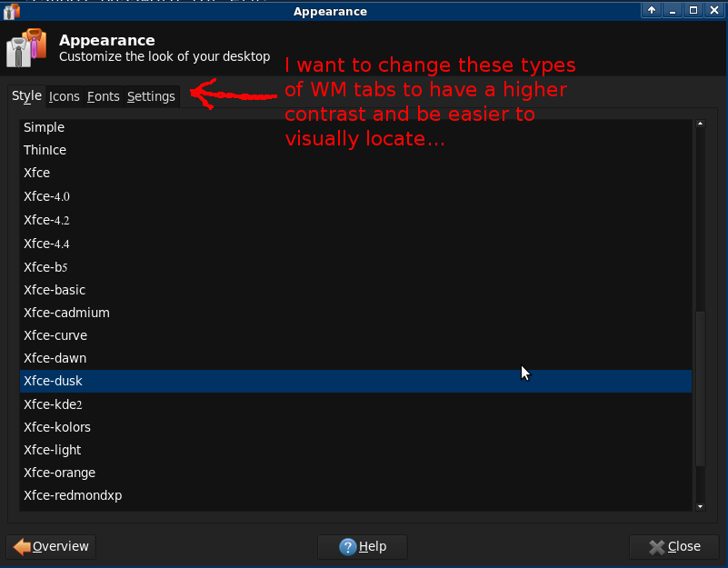Viewport: 728px width, 568px height.
Task: Maximize the Appearance window
Action: point(693,10)
